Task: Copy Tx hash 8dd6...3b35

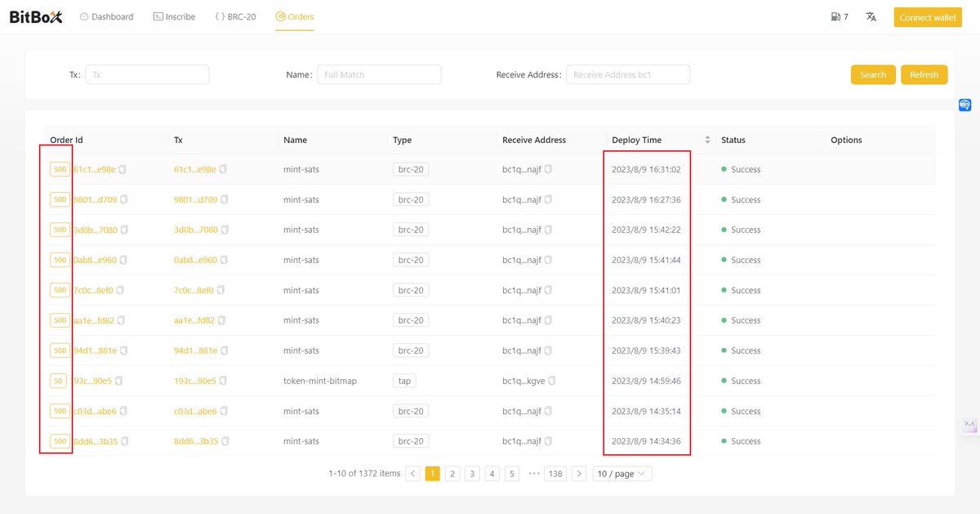Action: click(225, 442)
